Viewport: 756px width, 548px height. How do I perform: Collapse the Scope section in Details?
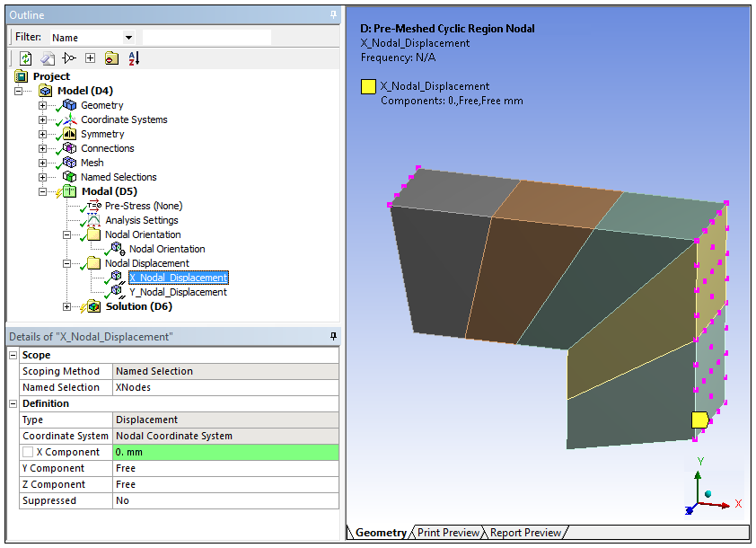point(13,355)
